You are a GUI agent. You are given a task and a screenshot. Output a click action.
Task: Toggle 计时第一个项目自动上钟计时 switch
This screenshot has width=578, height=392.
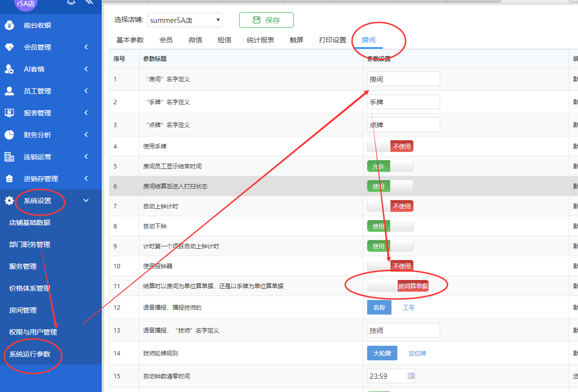point(390,246)
